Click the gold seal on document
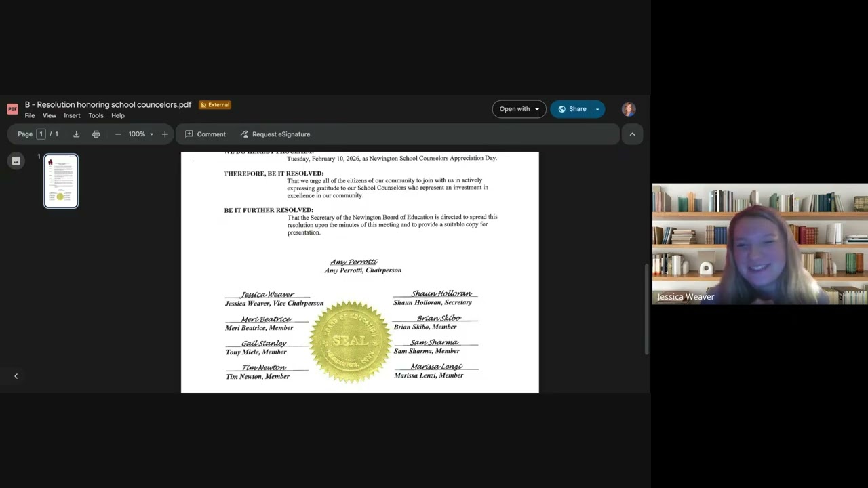 [x=351, y=342]
